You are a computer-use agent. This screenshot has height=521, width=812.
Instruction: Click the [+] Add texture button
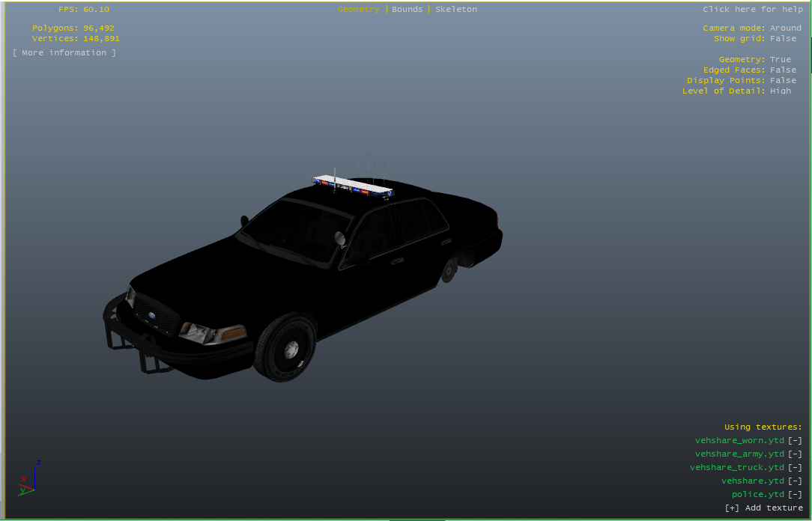click(763, 508)
